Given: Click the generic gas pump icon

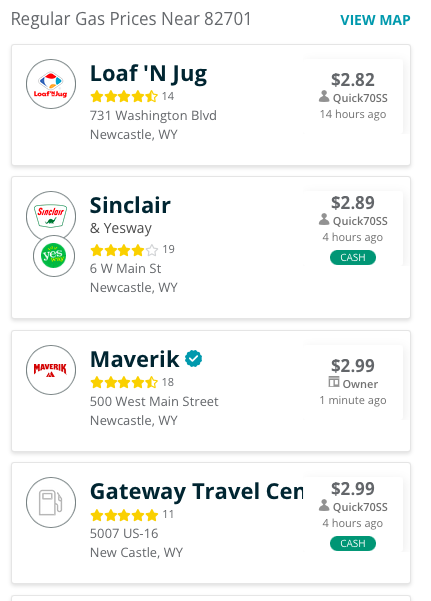Looking at the screenshot, I should [x=51, y=502].
